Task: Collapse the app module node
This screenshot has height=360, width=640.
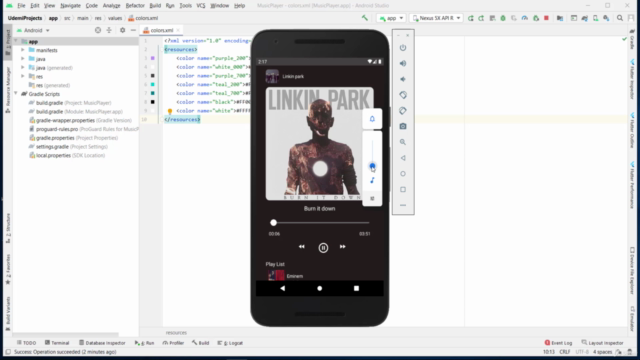Action: coord(16,41)
